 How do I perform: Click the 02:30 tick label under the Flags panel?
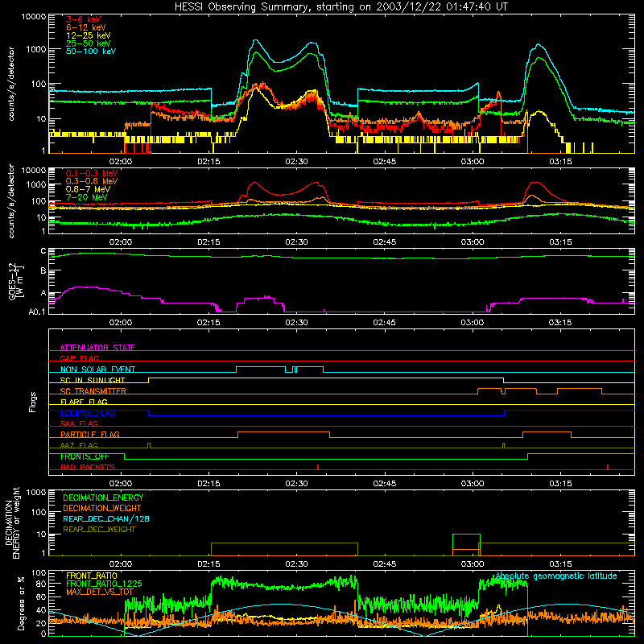pyautogui.click(x=296, y=484)
